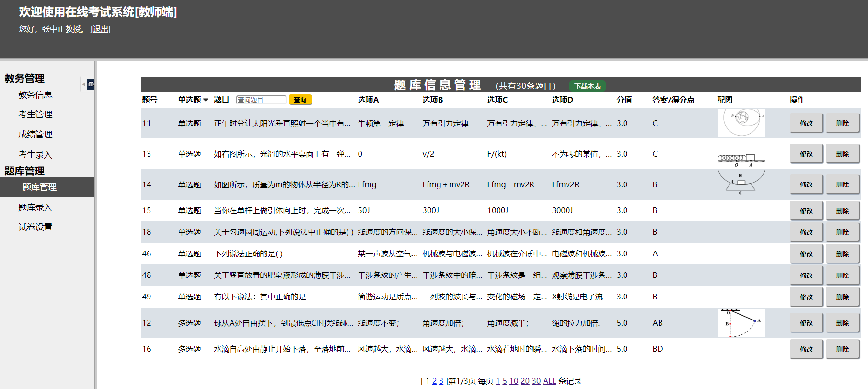The image size is (868, 389).
Task: Open the bowl diagram thumbnail of question 14
Action: (x=741, y=184)
